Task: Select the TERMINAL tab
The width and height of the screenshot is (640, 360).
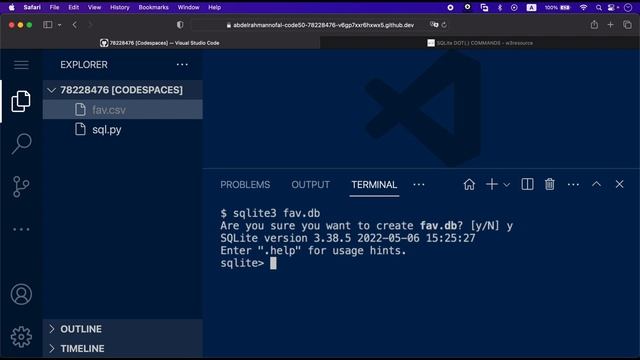Action: (x=374, y=185)
